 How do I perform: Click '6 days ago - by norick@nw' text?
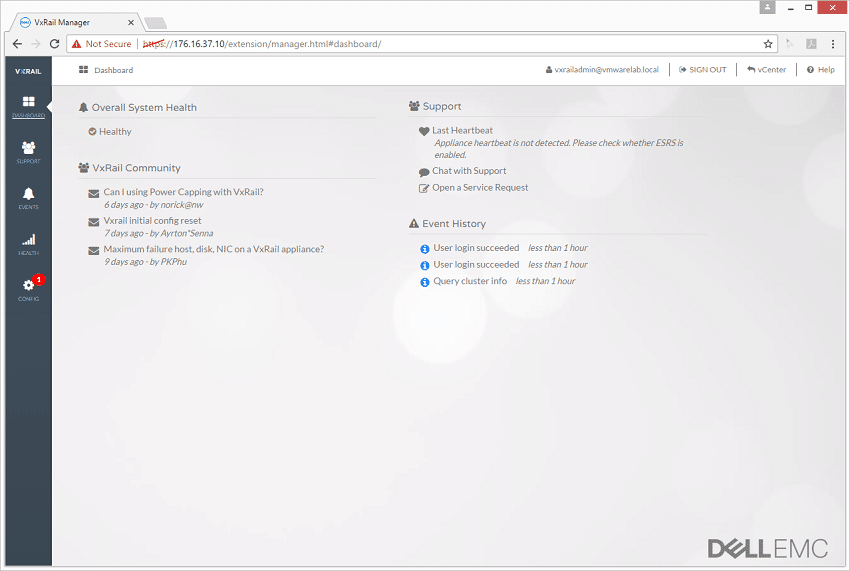(x=153, y=205)
